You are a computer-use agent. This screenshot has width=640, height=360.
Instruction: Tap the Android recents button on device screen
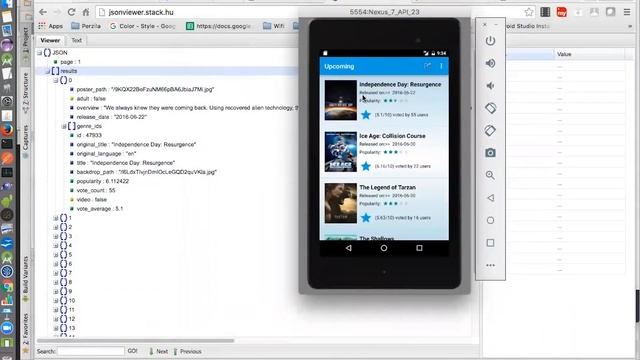(x=419, y=248)
